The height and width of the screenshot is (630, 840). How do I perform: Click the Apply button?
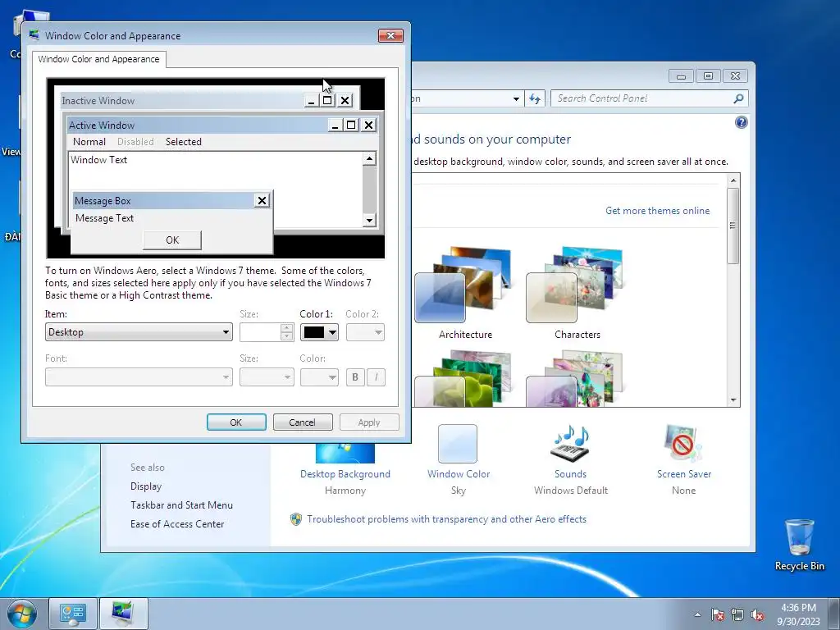[369, 422]
